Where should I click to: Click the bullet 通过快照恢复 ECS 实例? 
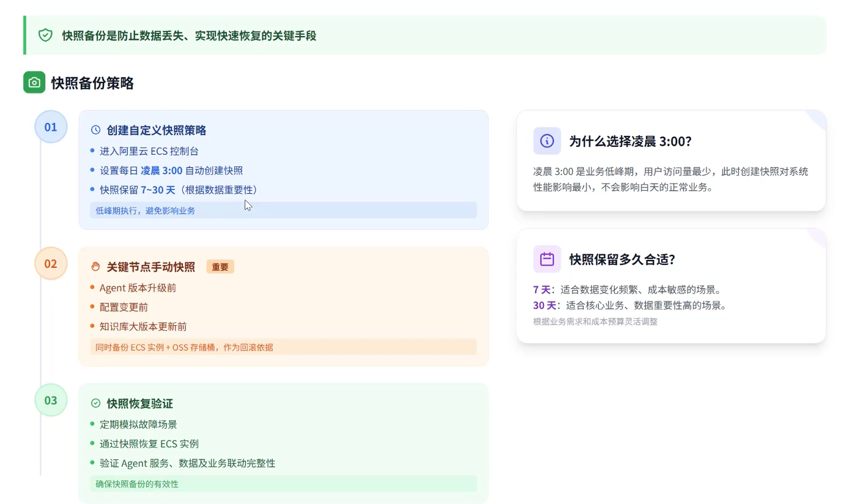tap(149, 443)
